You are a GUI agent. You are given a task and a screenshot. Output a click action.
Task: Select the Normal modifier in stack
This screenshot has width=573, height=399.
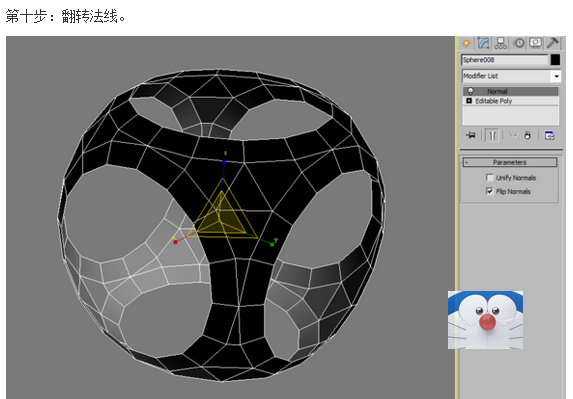point(511,91)
